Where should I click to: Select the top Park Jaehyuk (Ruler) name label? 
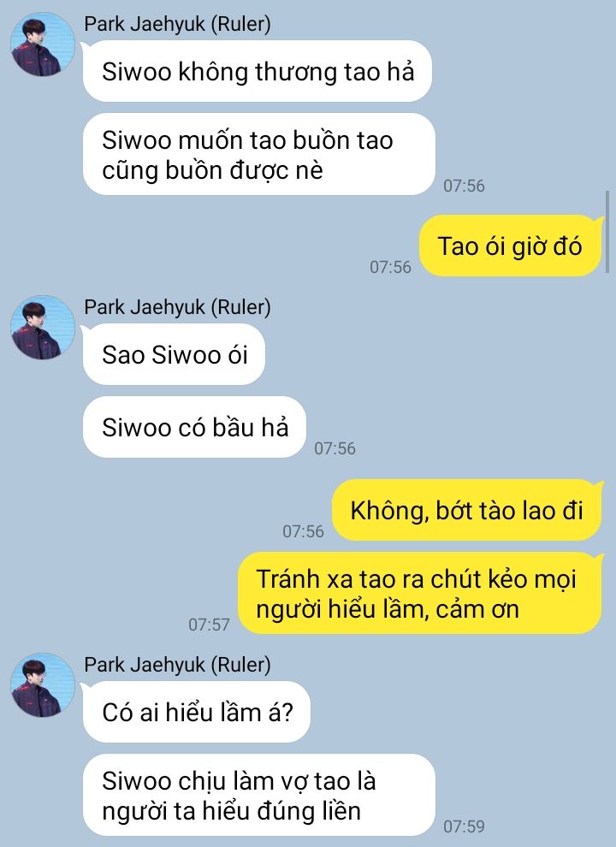(x=177, y=24)
